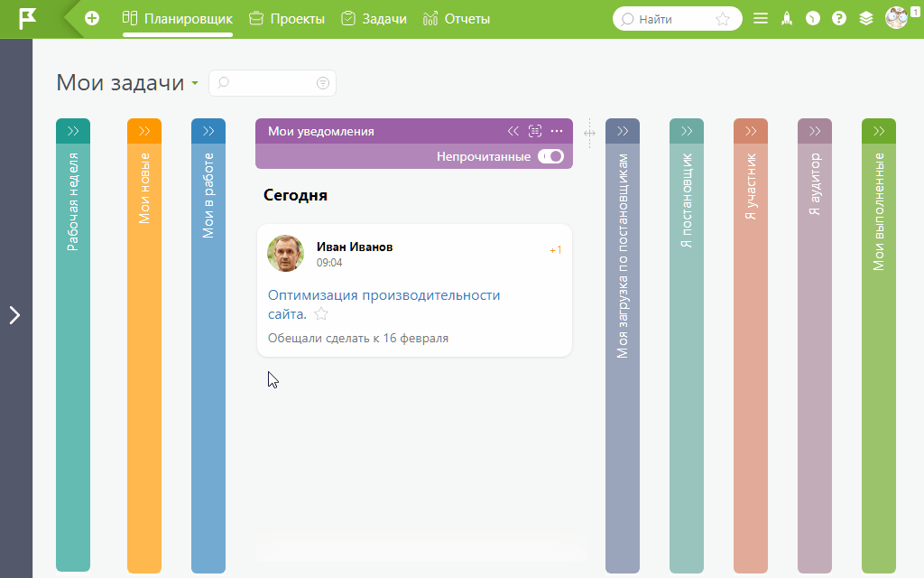This screenshot has height=578, width=924.
Task: Click the text Обещали сделать к 16 февраля
Action: [x=358, y=338]
